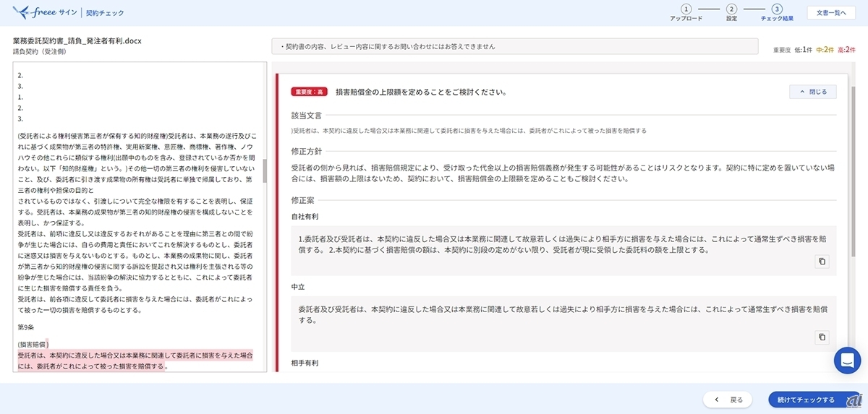Go to step 2 設定
Screen dimensions: 868x414
click(x=731, y=9)
